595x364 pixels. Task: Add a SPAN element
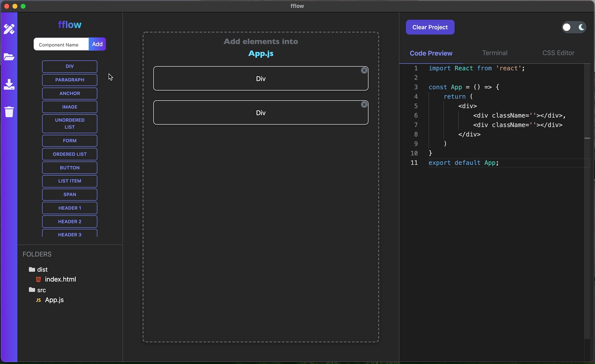70,195
